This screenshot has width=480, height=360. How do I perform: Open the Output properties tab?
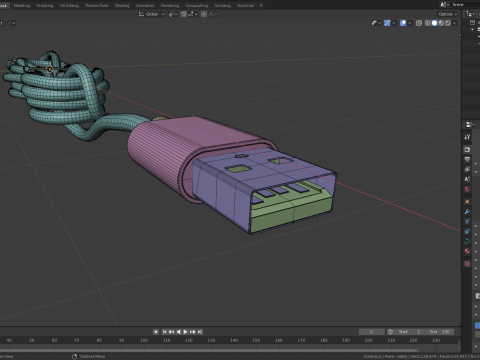pos(467,159)
